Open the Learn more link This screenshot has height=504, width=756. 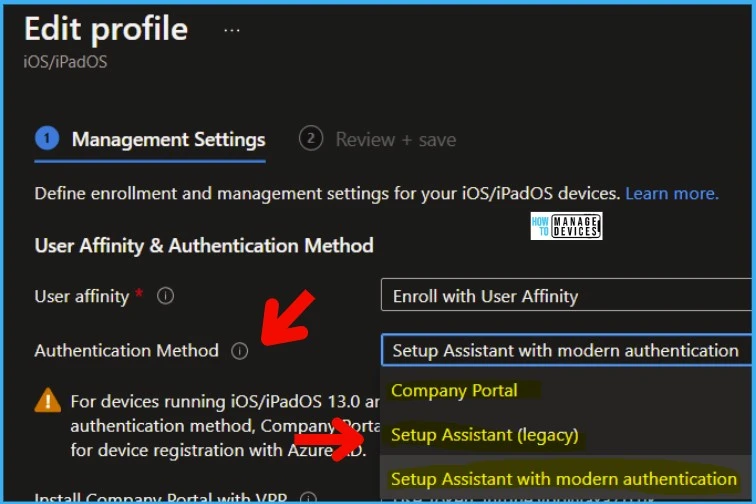pyautogui.click(x=672, y=193)
